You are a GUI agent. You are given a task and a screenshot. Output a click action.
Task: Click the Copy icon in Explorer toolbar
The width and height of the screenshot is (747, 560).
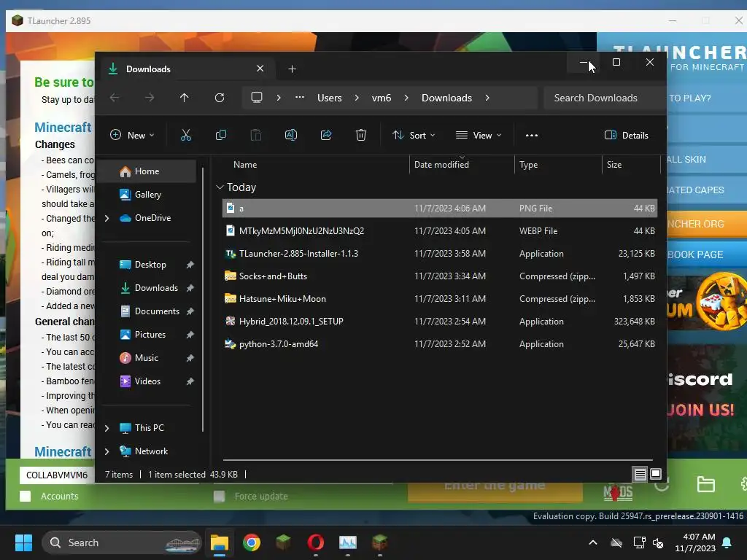[220, 135]
